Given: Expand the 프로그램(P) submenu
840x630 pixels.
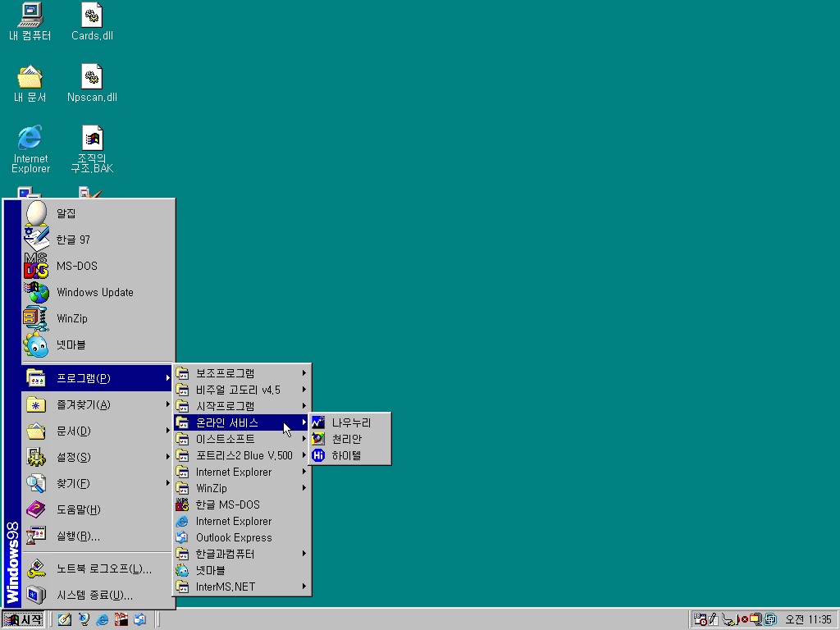Looking at the screenshot, I should click(98, 378).
